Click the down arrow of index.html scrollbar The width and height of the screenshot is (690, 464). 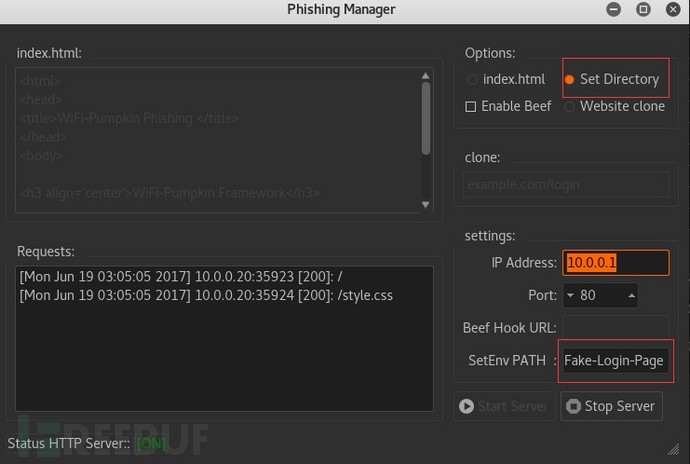pos(426,204)
